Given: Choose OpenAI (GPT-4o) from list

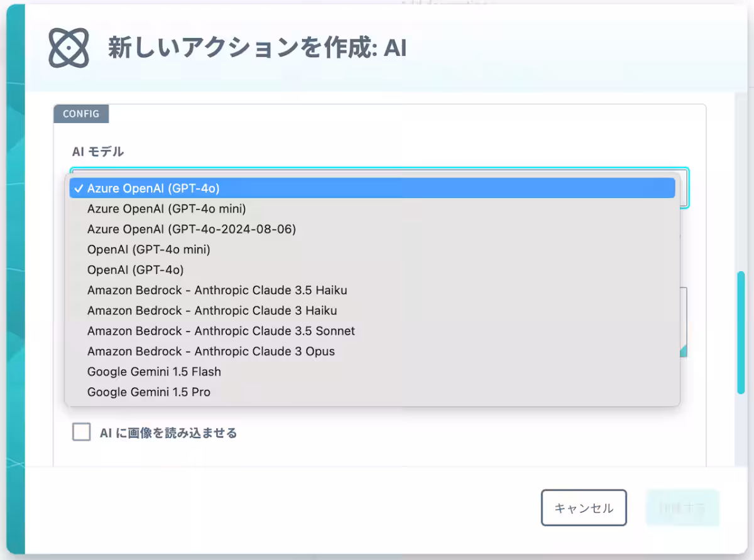Looking at the screenshot, I should pos(136,269).
